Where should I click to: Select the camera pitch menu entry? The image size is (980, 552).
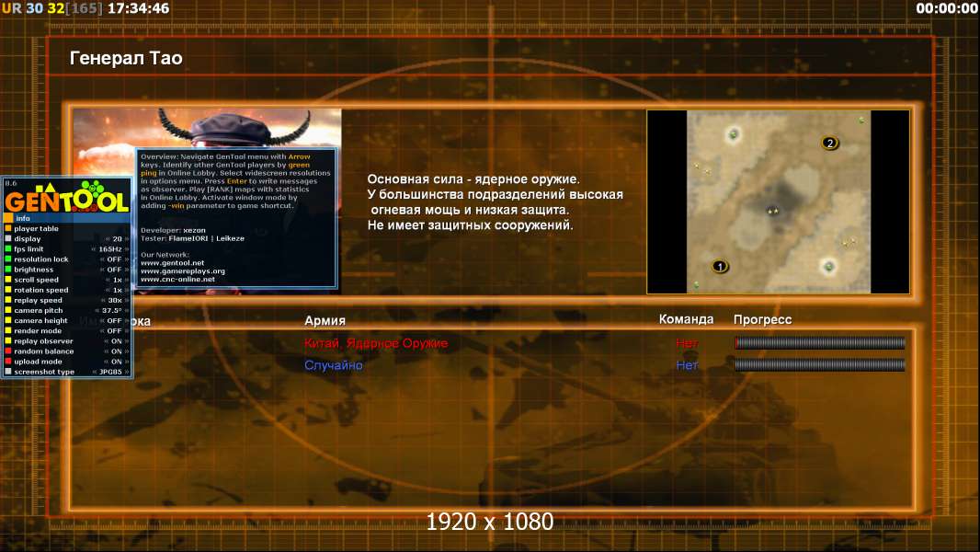[67, 310]
